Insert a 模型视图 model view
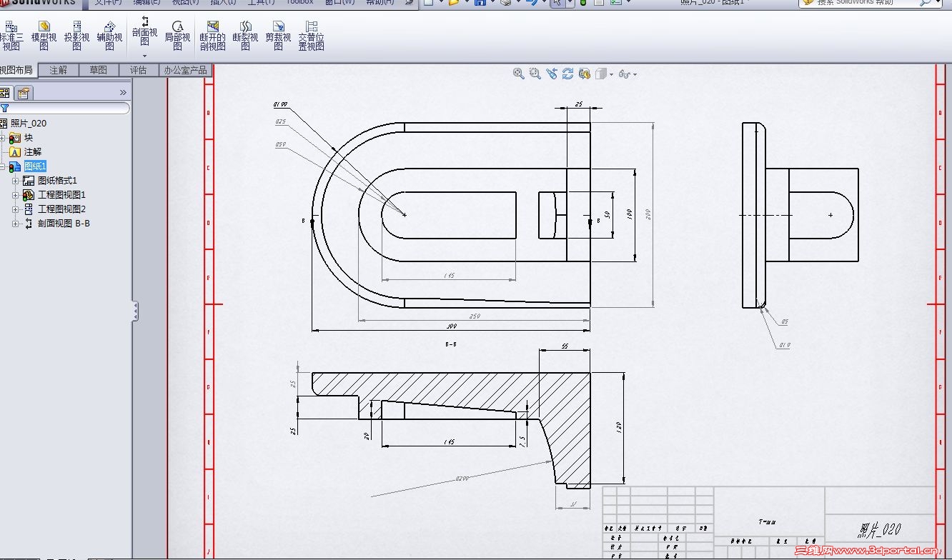Screen dimensions: 952x560 tap(44, 36)
